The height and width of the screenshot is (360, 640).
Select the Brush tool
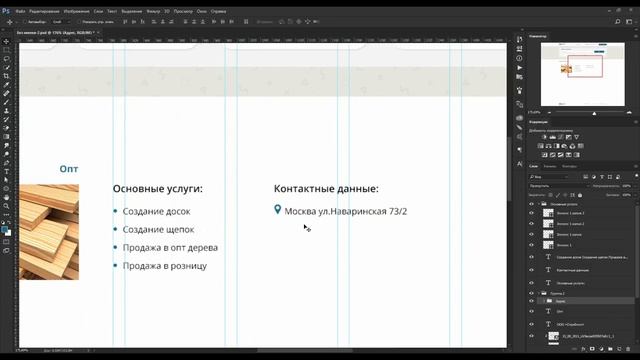(x=6, y=102)
